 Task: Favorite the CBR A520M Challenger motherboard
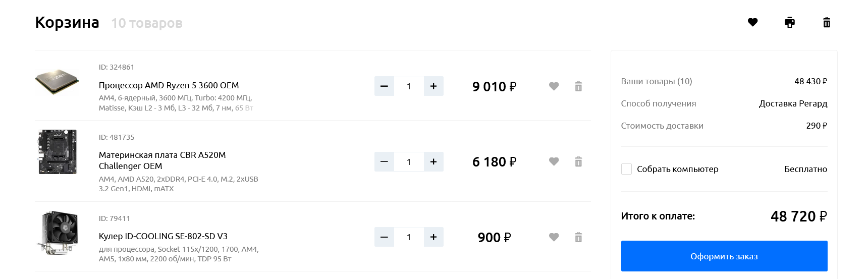(554, 161)
